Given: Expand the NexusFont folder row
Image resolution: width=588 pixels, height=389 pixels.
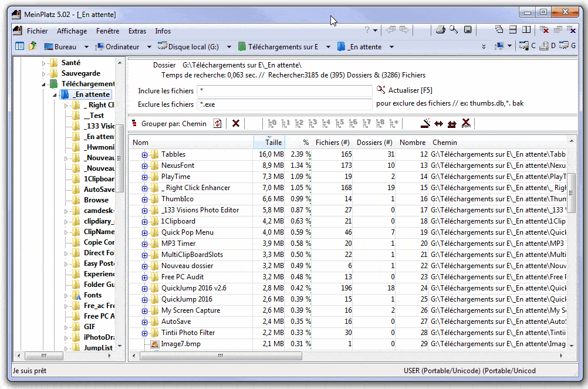Looking at the screenshot, I should tap(144, 166).
